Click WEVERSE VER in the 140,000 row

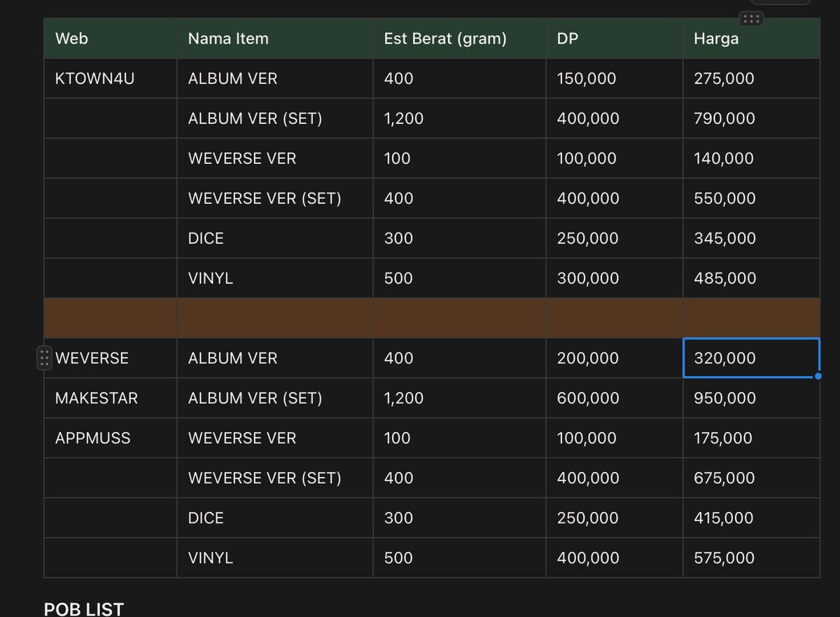click(275, 158)
